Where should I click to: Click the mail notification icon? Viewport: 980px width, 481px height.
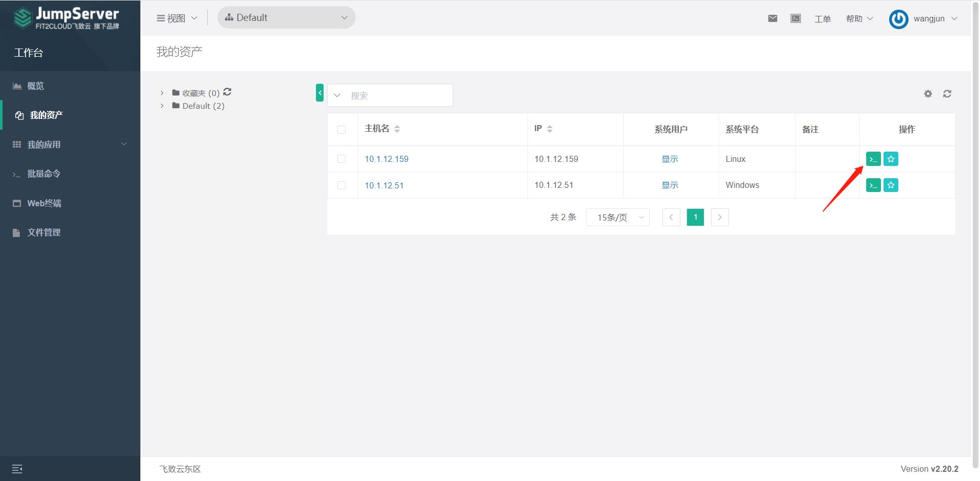pos(772,18)
